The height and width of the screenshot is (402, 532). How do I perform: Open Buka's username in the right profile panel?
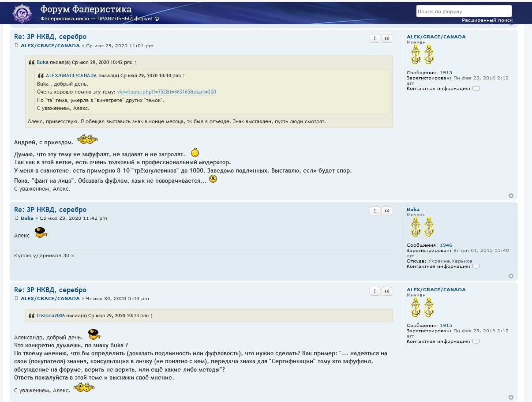[413, 210]
